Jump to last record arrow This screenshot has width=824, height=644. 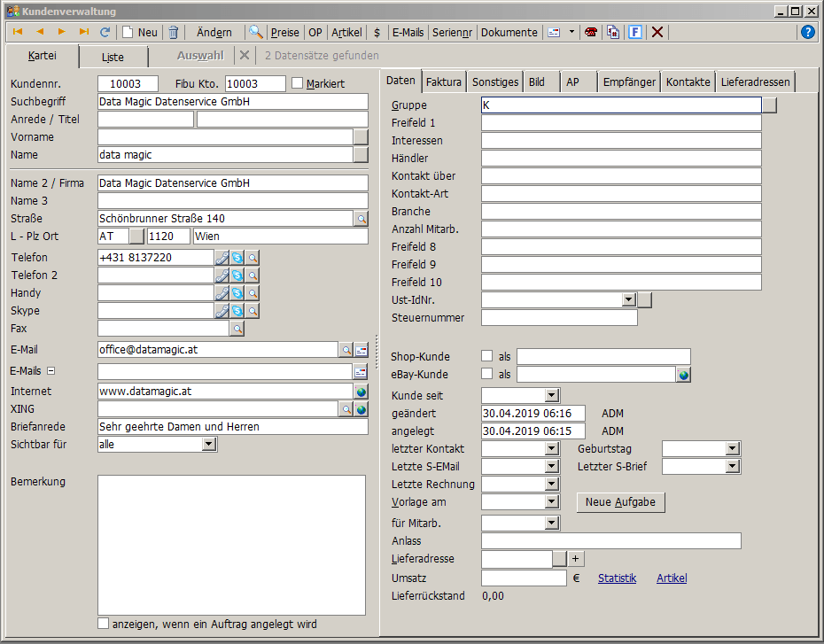[83, 32]
